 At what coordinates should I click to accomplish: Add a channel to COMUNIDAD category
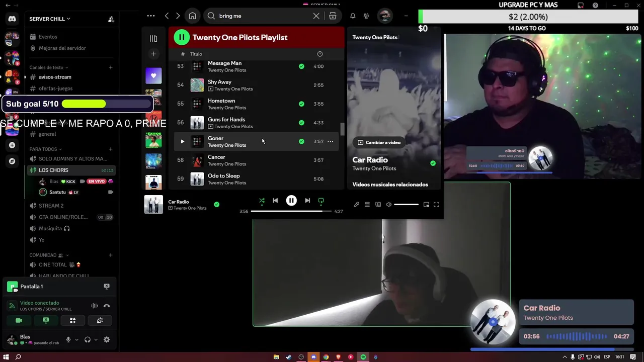[111, 255]
